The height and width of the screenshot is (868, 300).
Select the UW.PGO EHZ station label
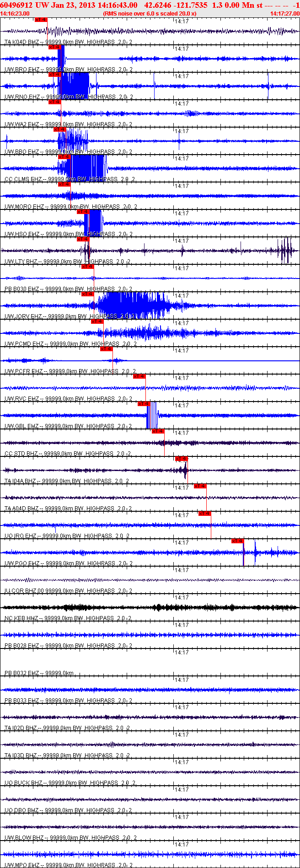pos(21,563)
